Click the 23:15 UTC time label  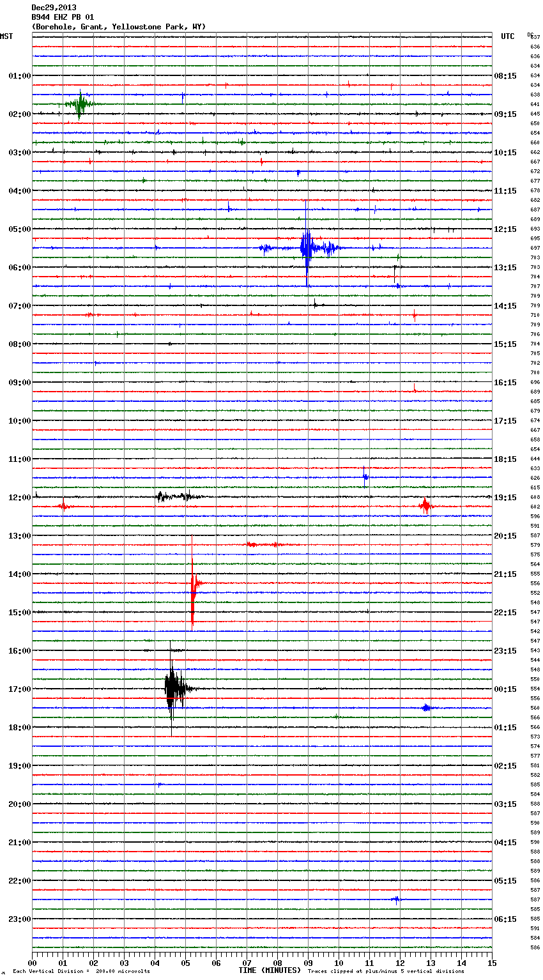point(505,651)
